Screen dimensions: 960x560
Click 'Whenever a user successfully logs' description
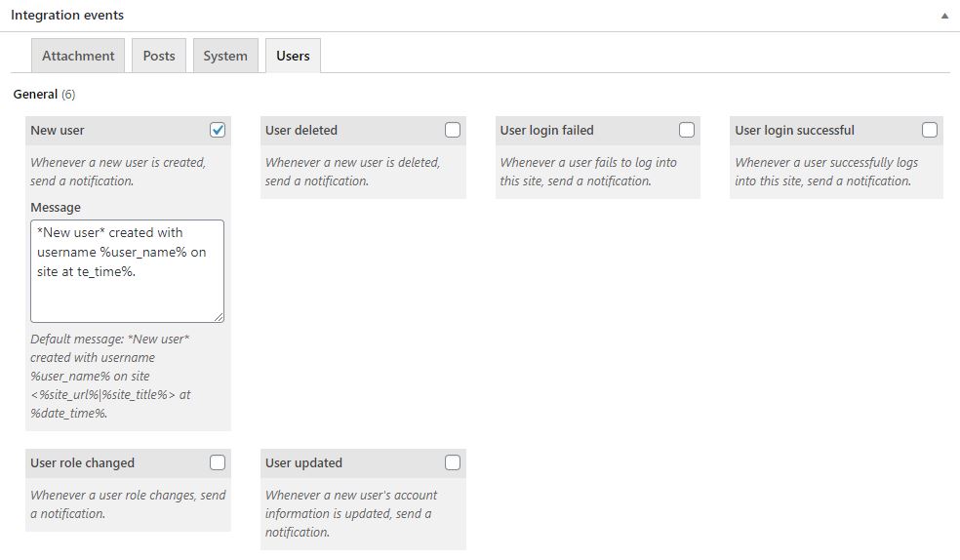[x=826, y=172]
